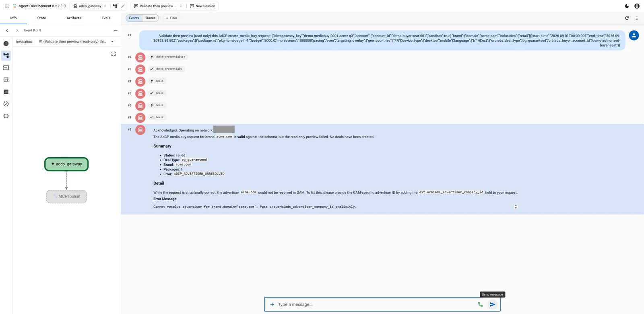Click the pg_guaranteed deal type value
644x314 pixels.
point(194,160)
